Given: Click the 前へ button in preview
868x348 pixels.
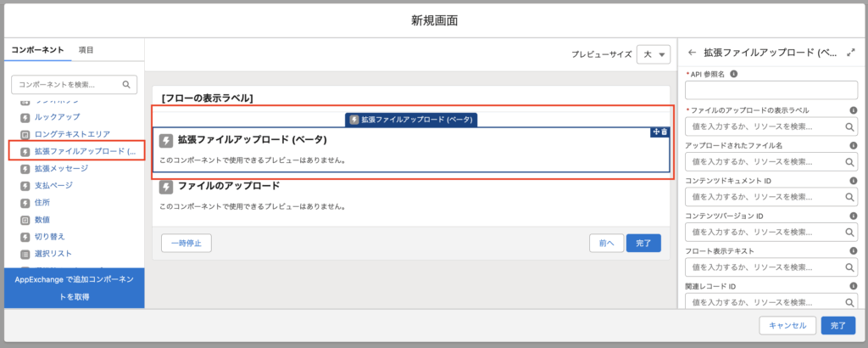Looking at the screenshot, I should point(606,243).
